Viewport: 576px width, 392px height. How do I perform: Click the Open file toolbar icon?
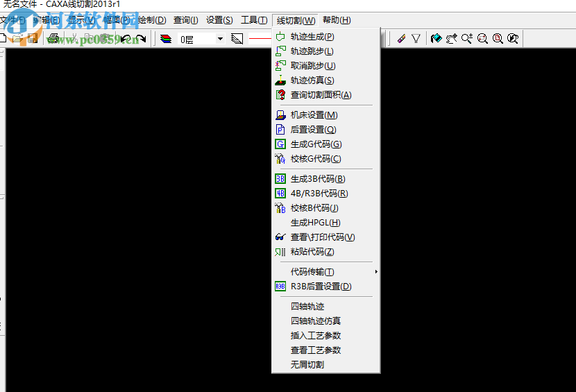tap(17, 38)
